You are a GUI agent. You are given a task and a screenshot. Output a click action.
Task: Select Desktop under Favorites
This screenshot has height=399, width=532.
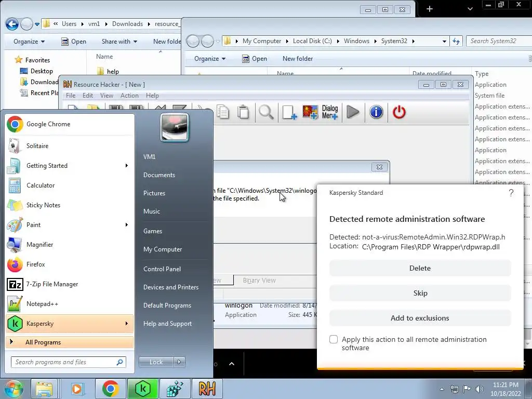37,71
